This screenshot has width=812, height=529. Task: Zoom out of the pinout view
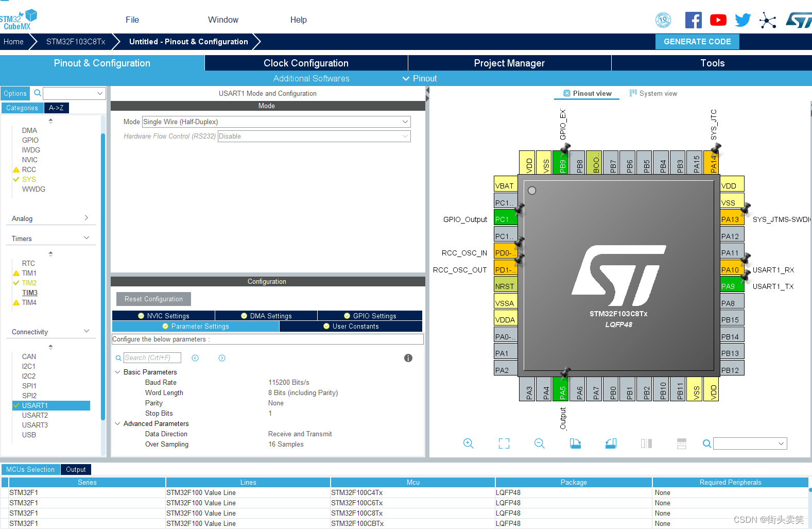pyautogui.click(x=539, y=443)
